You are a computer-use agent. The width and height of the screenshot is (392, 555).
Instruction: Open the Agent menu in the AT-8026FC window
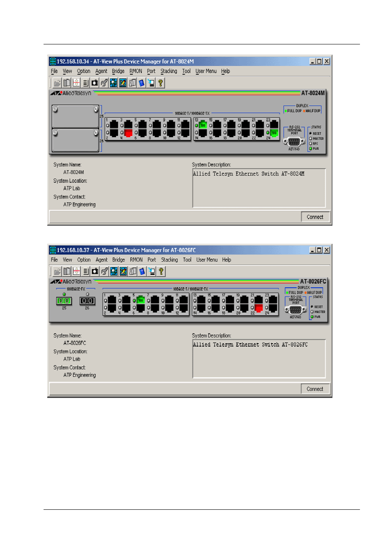point(101,260)
